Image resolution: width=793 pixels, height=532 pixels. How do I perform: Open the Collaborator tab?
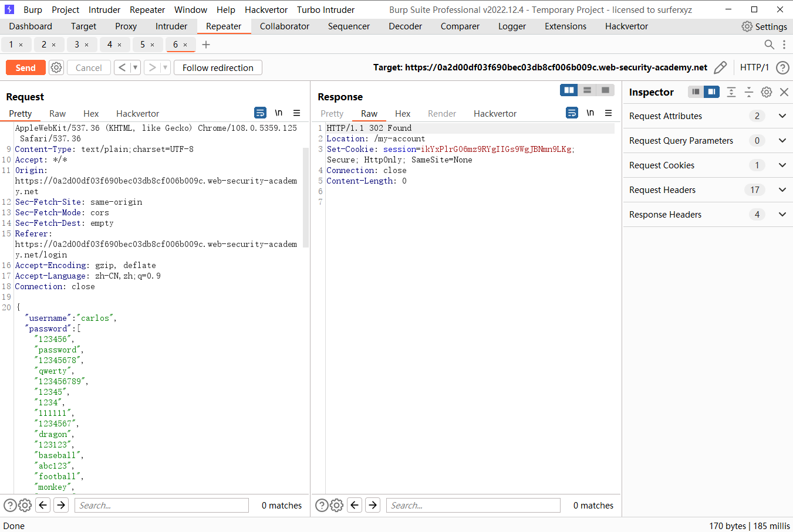(285, 26)
